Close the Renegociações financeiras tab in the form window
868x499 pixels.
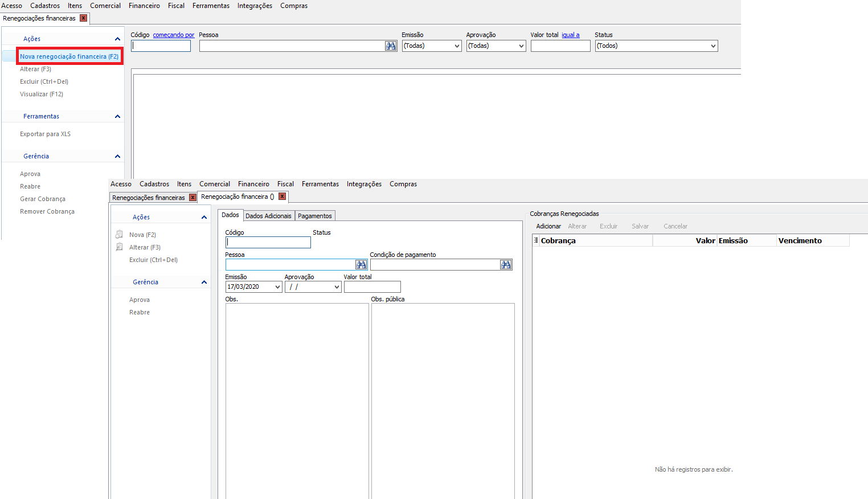click(193, 198)
